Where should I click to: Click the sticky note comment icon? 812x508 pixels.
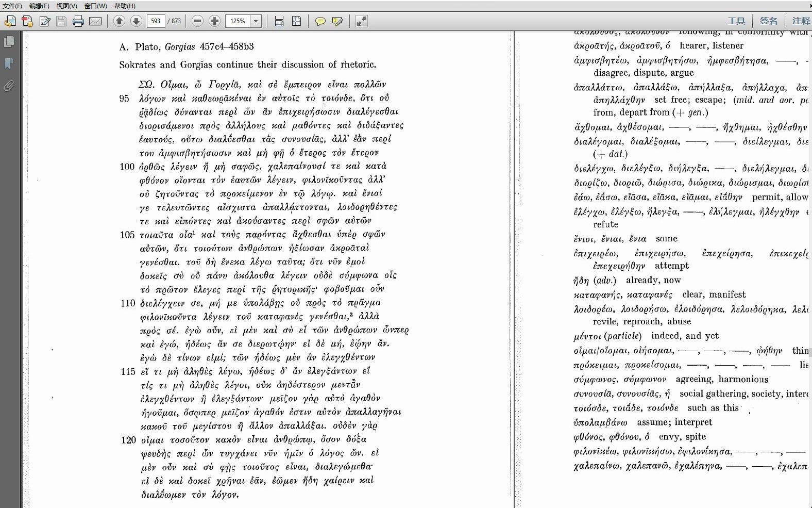[320, 21]
